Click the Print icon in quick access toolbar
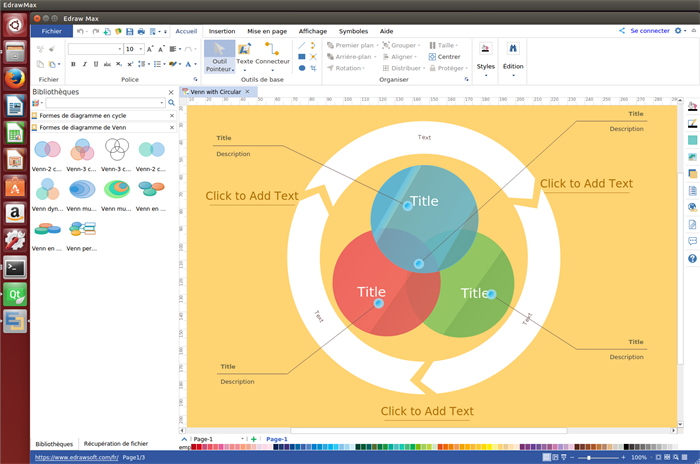 point(142,31)
